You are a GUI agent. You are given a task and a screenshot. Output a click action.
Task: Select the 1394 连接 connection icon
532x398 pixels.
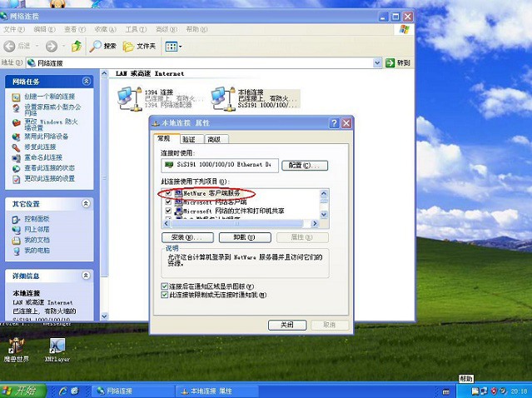tap(129, 99)
